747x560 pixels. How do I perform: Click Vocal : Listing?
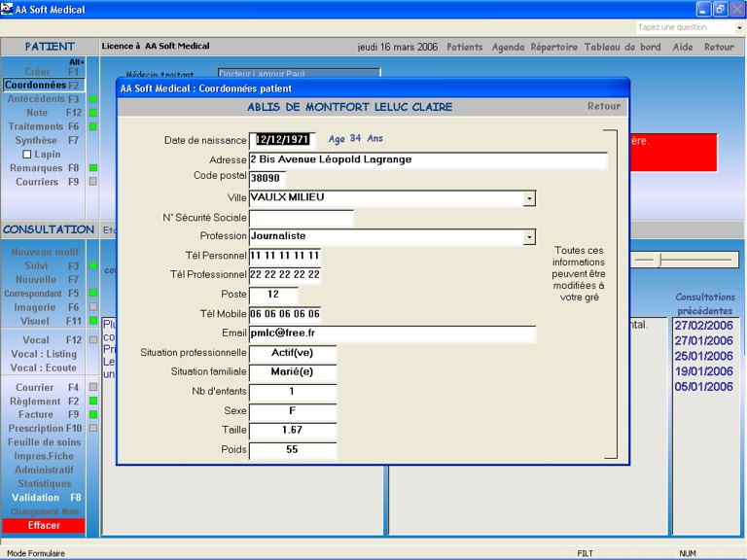click(44, 354)
